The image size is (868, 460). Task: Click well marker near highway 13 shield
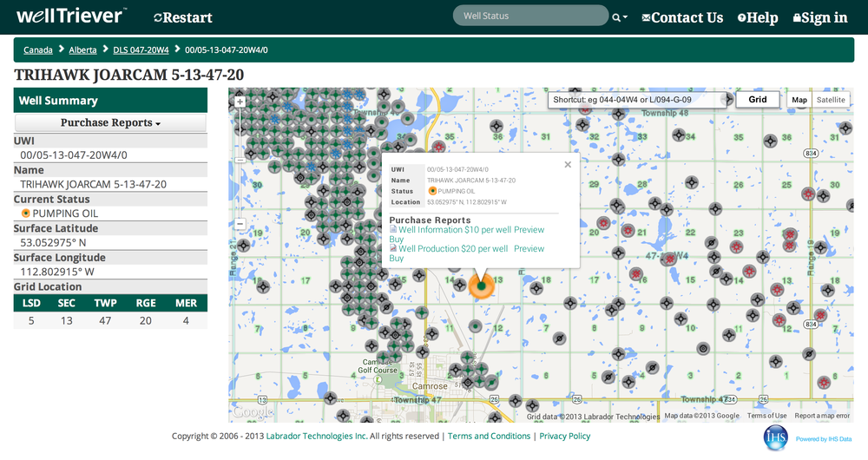tap(331, 398)
